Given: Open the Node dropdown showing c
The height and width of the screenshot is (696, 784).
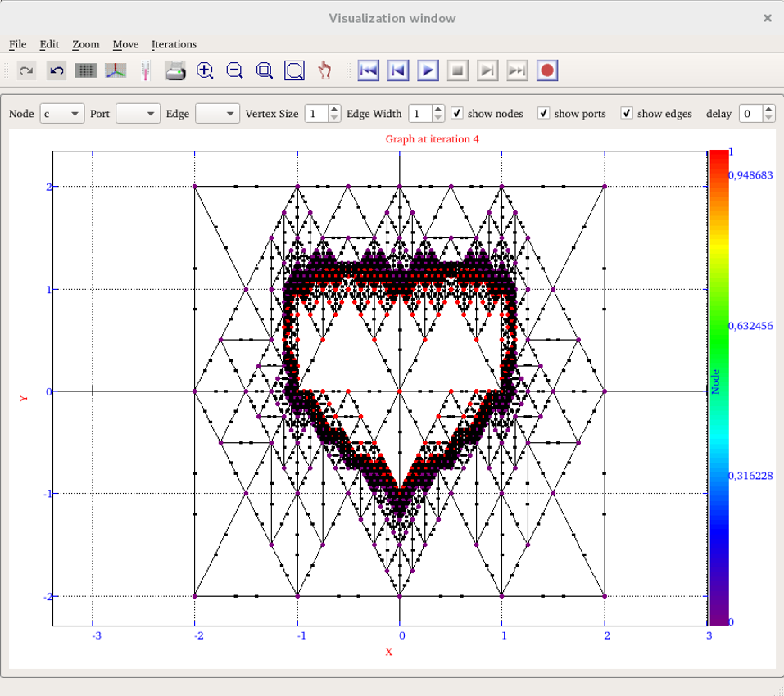Looking at the screenshot, I should pyautogui.click(x=63, y=114).
